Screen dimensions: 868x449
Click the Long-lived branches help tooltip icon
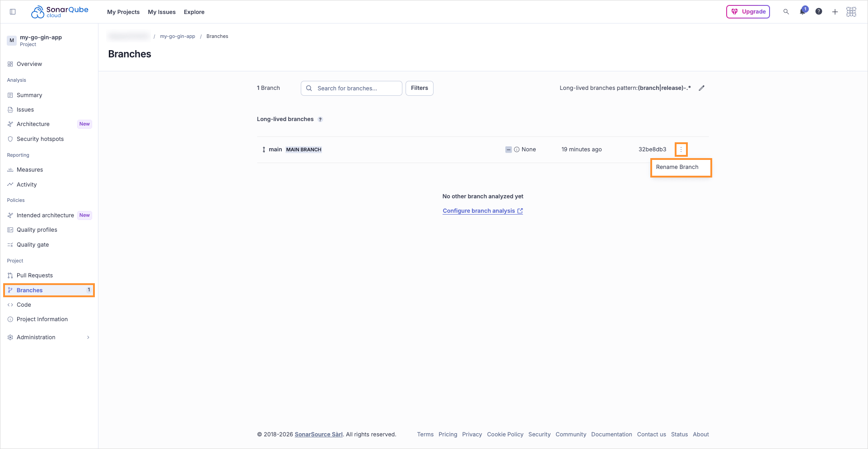coord(320,120)
